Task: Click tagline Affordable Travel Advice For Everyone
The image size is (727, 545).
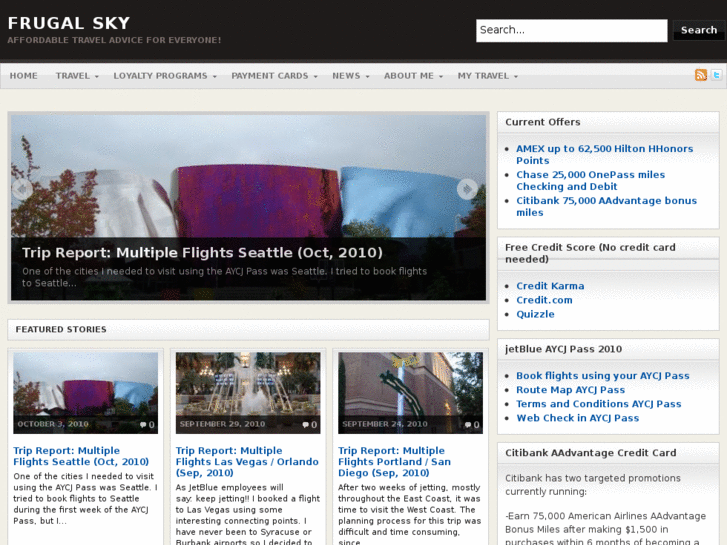Action: coord(114,40)
